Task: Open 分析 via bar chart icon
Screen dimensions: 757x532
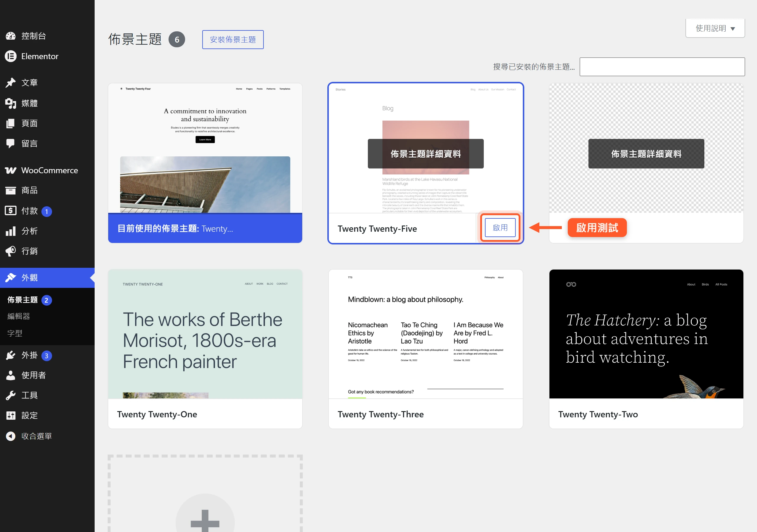Action: pos(11,231)
